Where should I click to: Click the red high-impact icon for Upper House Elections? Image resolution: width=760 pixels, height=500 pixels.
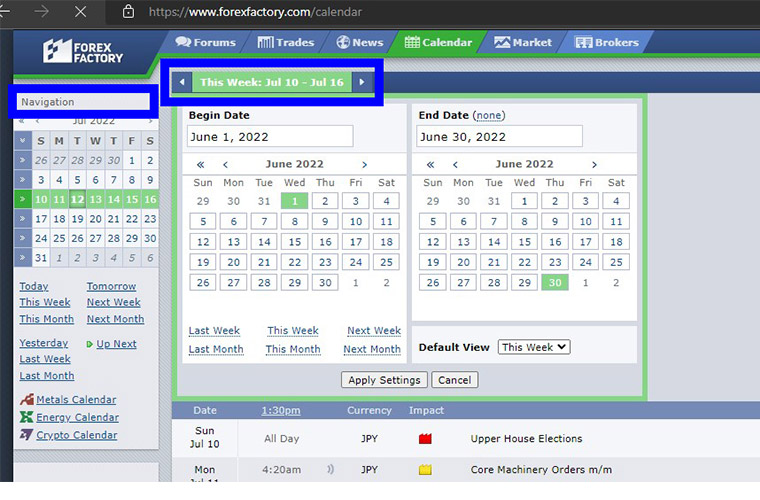[x=425, y=439]
